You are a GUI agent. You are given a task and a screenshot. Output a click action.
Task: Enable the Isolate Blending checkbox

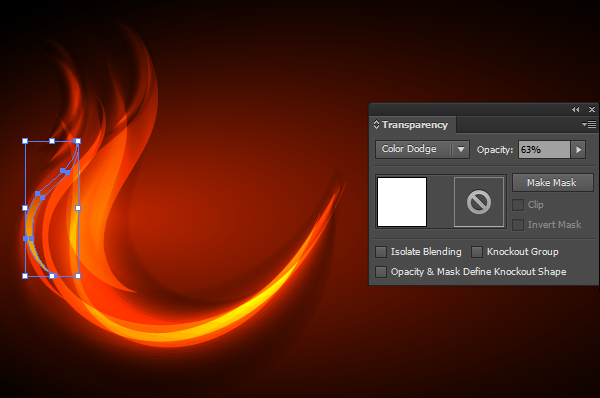click(x=381, y=252)
